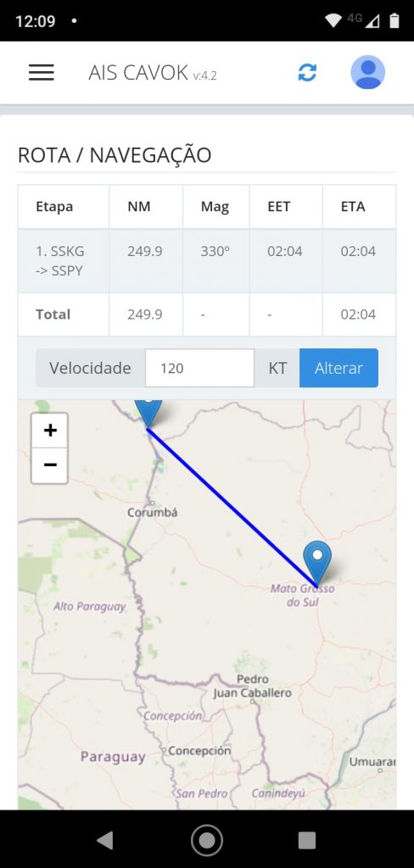The height and width of the screenshot is (868, 414).
Task: Click the Etapa column header
Action: [x=54, y=207]
